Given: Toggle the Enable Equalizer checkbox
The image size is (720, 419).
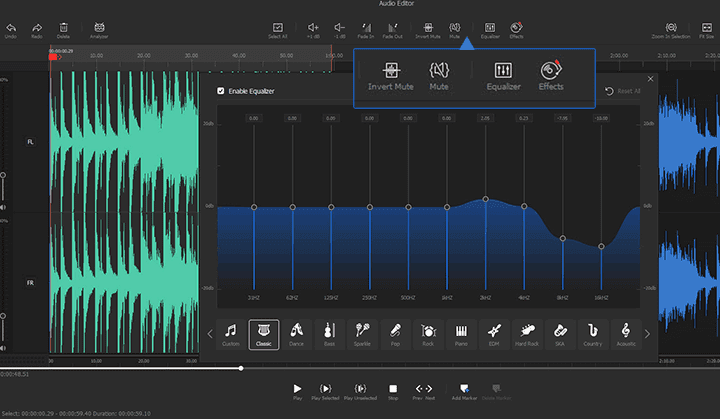Looking at the screenshot, I should point(221,91).
